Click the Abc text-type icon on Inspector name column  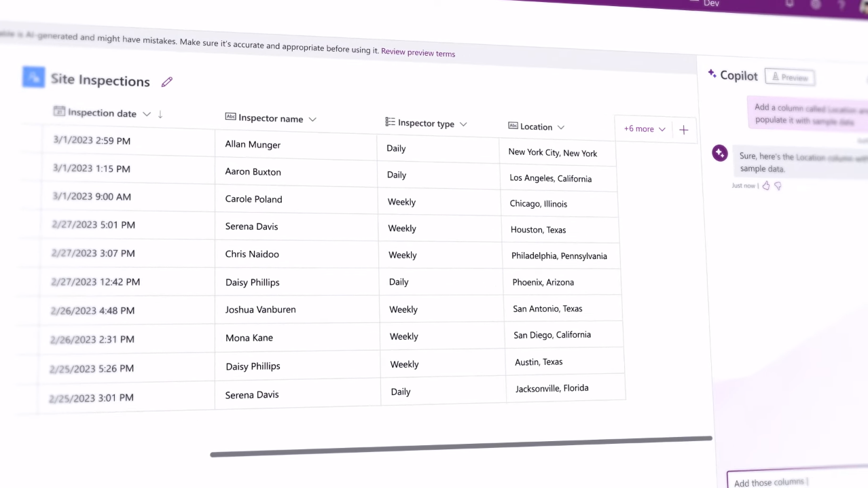pyautogui.click(x=230, y=117)
